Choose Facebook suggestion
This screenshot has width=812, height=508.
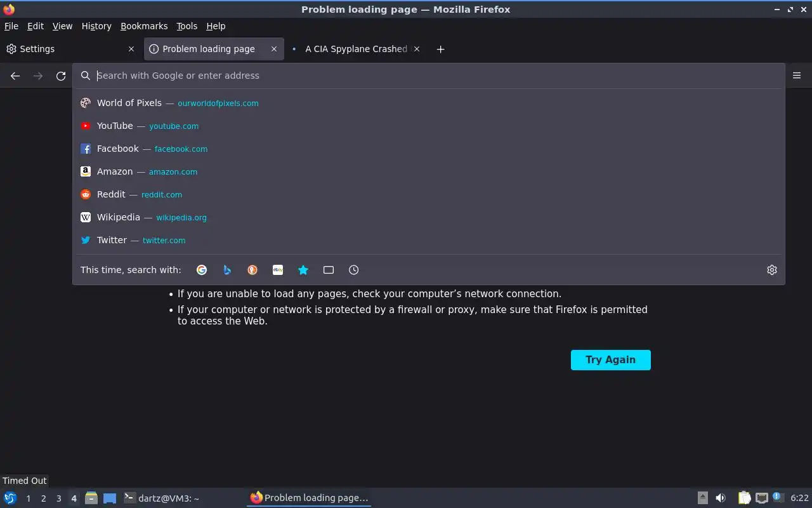tap(428, 149)
